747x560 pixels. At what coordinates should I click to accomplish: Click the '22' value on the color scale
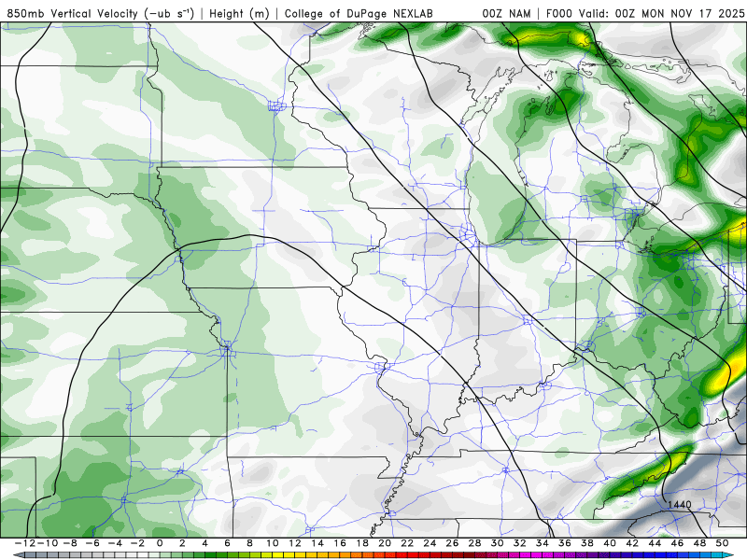pyautogui.click(x=407, y=543)
